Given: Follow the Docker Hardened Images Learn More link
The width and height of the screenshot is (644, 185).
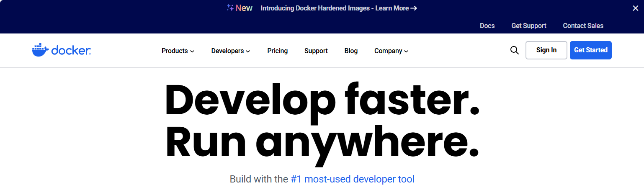Looking at the screenshot, I should (339, 8).
